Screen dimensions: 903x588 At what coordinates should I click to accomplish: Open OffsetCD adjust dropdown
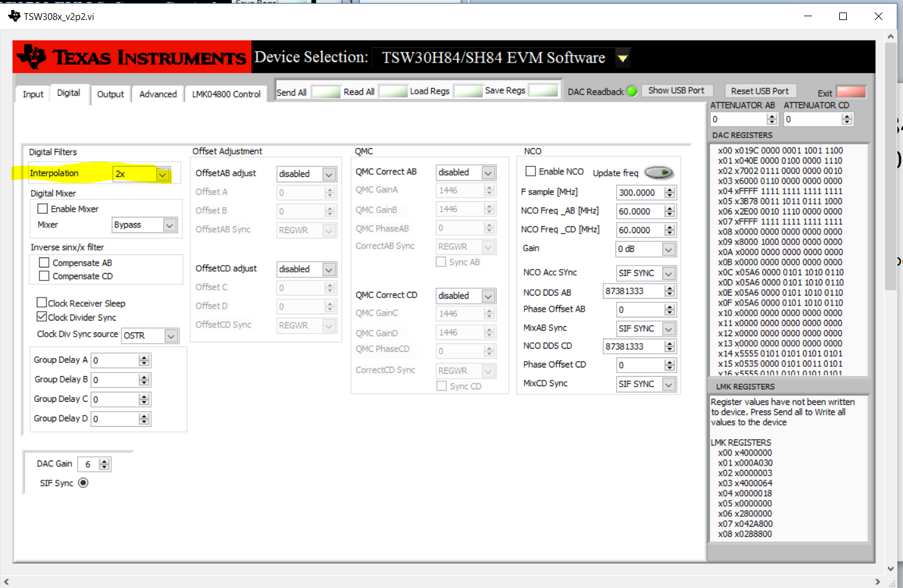coord(329,269)
